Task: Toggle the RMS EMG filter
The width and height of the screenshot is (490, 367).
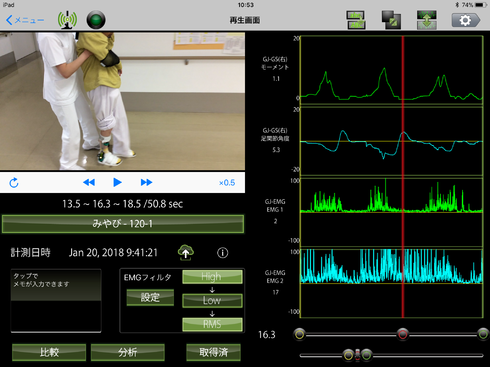Action: tap(212, 324)
